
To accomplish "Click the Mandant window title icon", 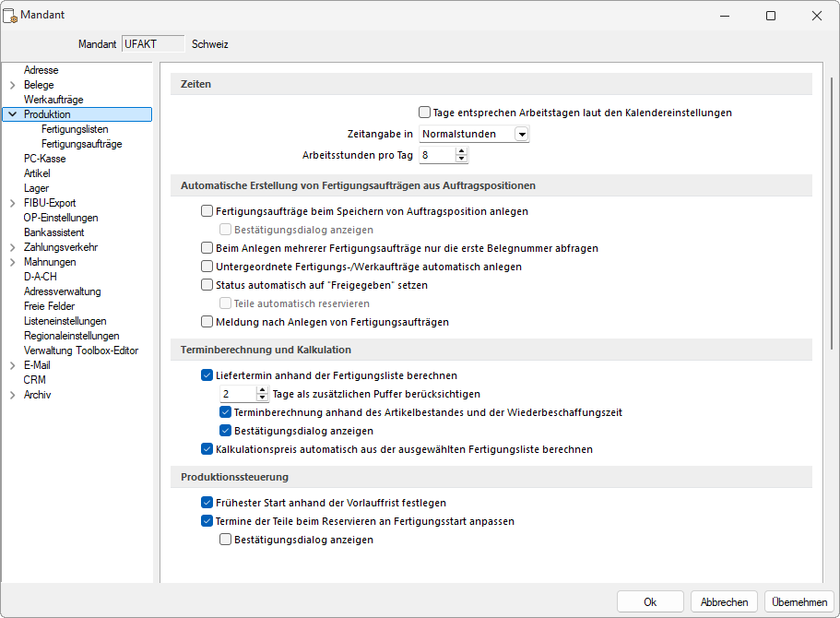I will coord(12,16).
